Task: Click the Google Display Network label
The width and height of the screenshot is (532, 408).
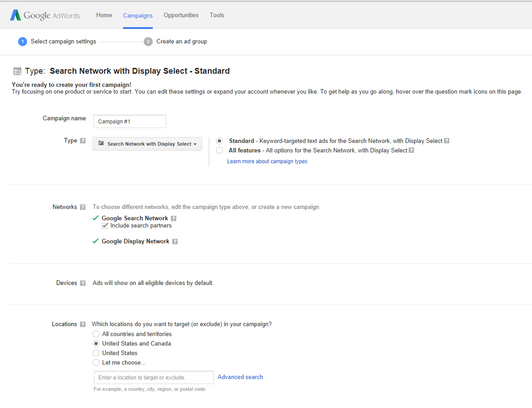Action: 136,242
